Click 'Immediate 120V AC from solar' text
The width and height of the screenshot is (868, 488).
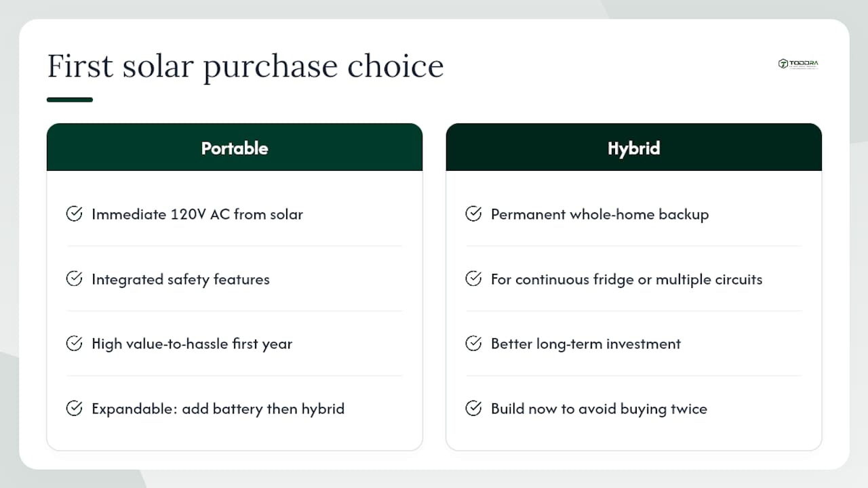197,214
